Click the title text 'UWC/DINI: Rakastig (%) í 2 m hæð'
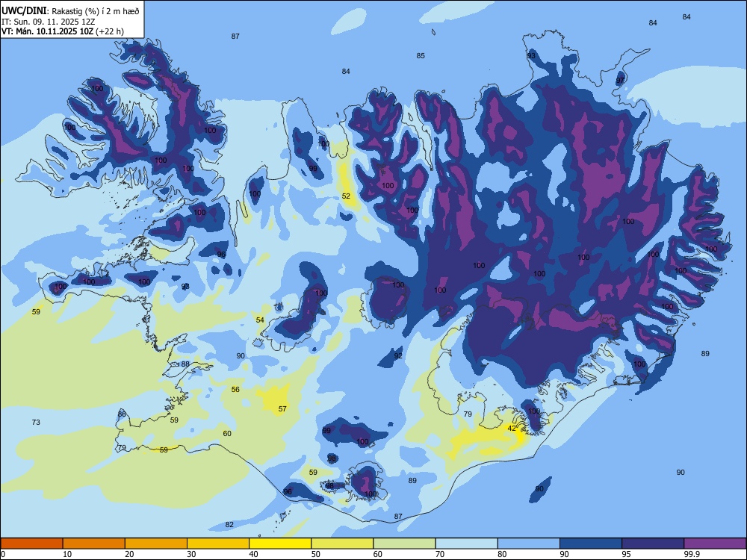Viewport: 747px width, 560px height. coord(70,11)
